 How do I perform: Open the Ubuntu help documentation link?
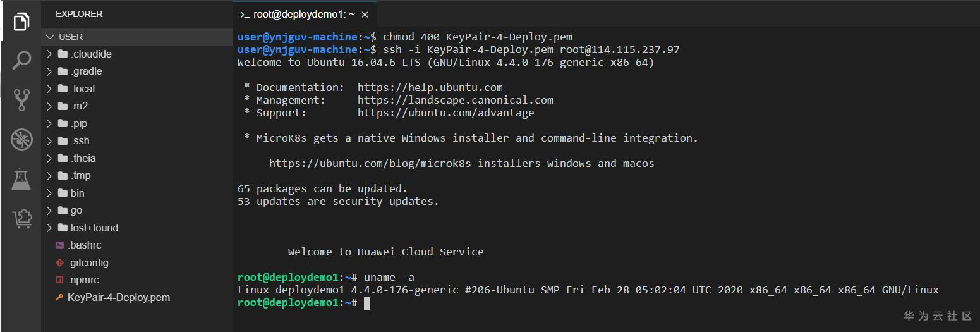[430, 87]
